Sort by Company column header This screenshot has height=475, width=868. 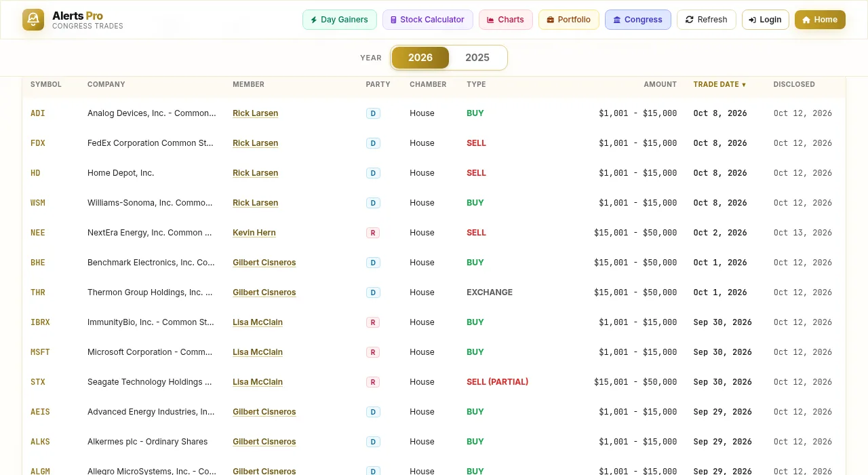click(x=106, y=84)
